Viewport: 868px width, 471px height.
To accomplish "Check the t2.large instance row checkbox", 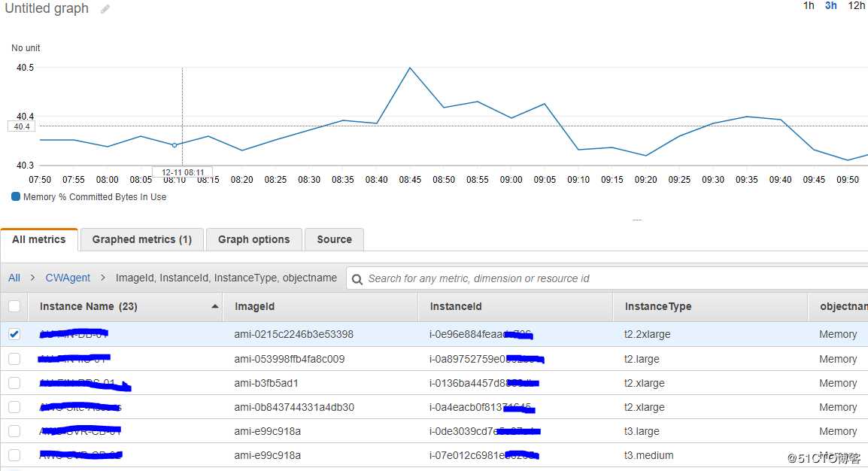I will tap(14, 359).
